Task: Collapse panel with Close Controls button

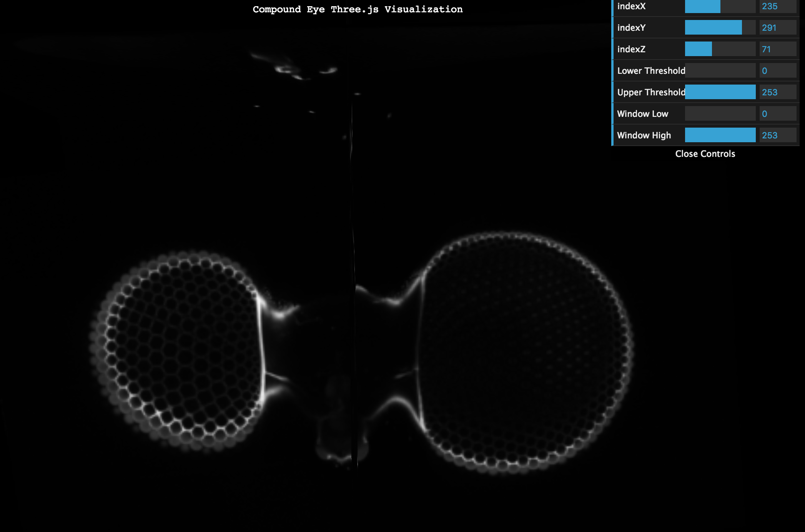Action: [705, 154]
